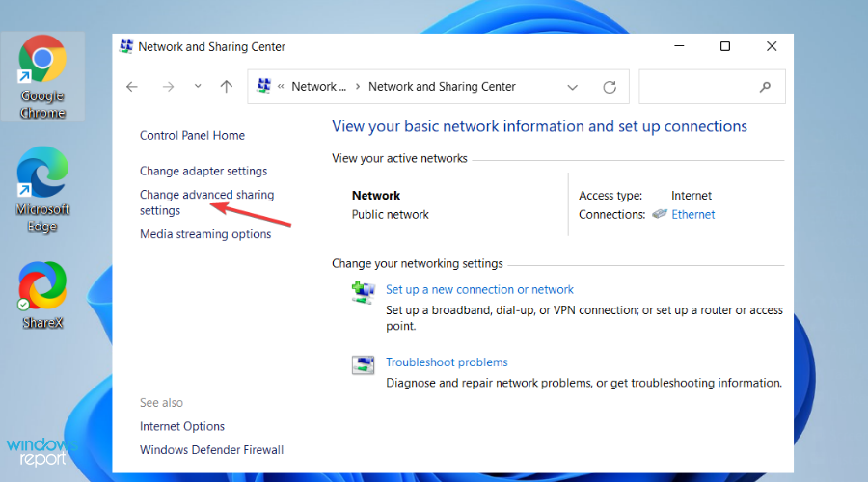Click the Ethernet adapter icon
Viewport: 868px width, 482px height.
(x=660, y=214)
